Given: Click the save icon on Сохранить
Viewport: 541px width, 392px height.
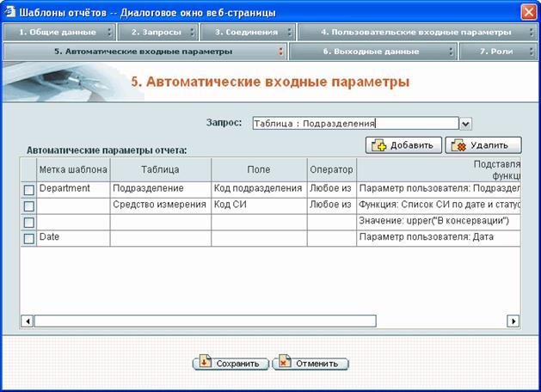Looking at the screenshot, I should tap(206, 362).
